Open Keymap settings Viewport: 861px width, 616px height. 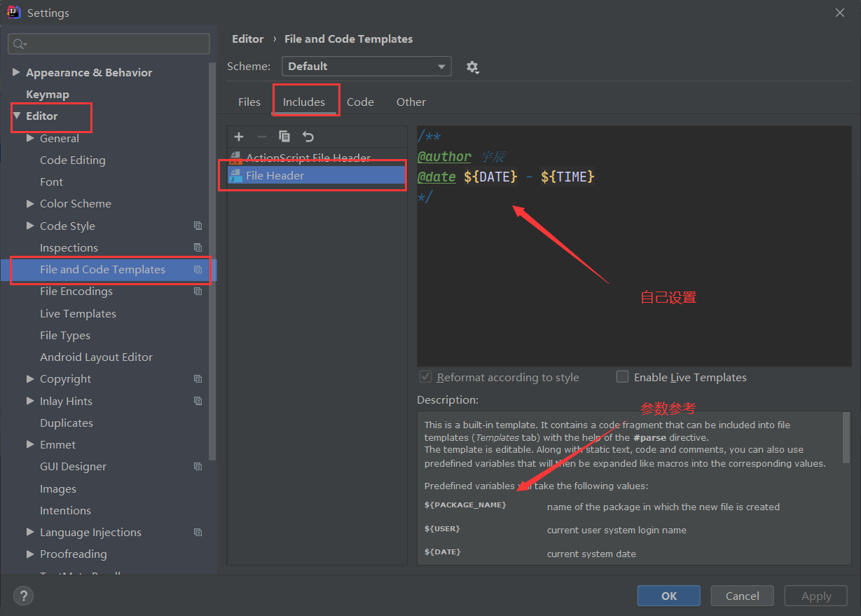48,94
